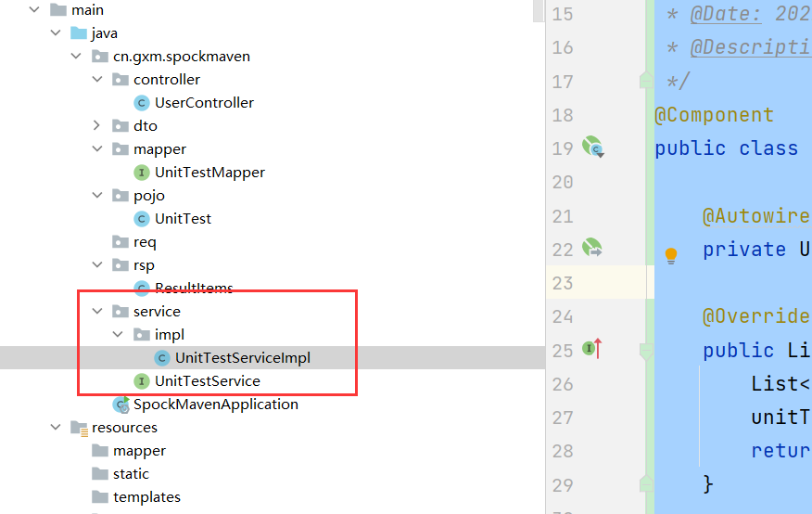The image size is (812, 514).
Task: Click the resources root folder icon
Action: tap(80, 428)
